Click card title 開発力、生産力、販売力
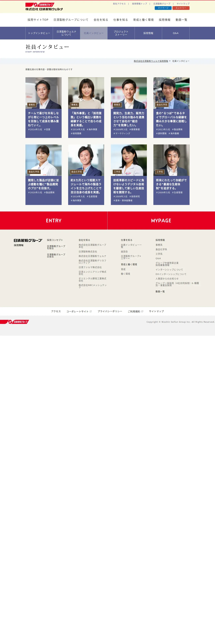The height and width of the screenshot is (644, 215). 129,119
